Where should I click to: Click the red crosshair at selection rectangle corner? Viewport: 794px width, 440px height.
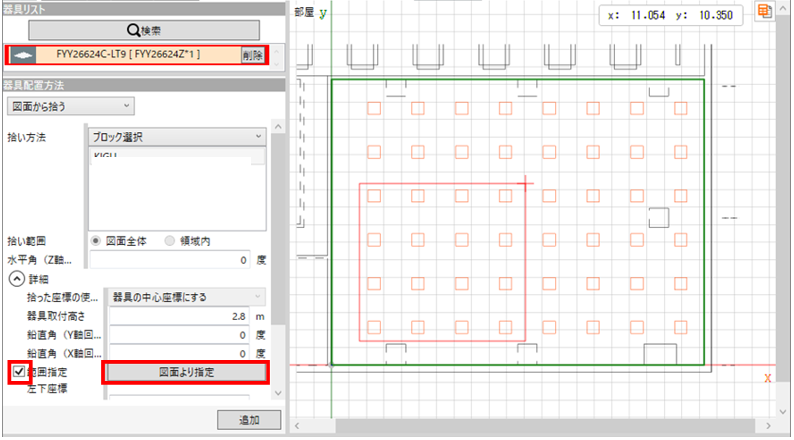tap(525, 183)
